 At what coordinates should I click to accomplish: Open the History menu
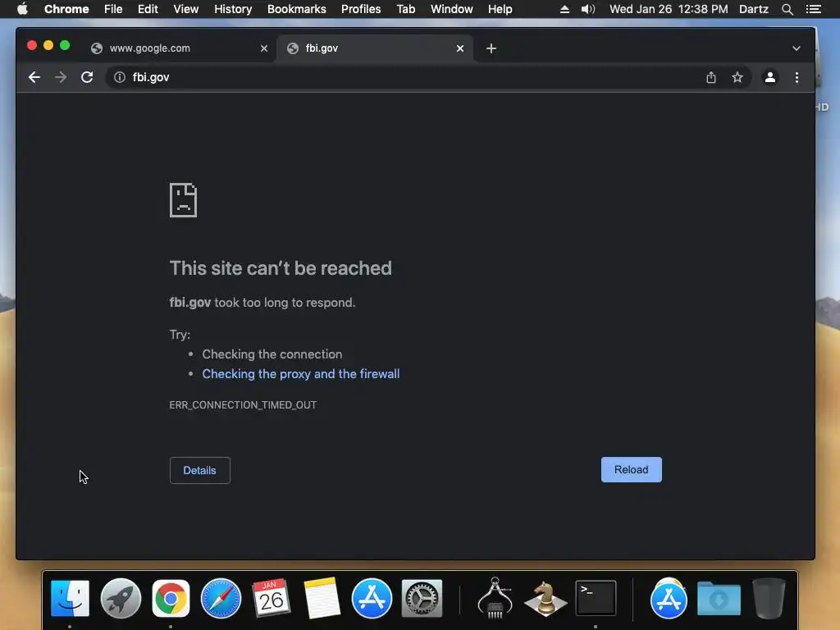tap(232, 9)
